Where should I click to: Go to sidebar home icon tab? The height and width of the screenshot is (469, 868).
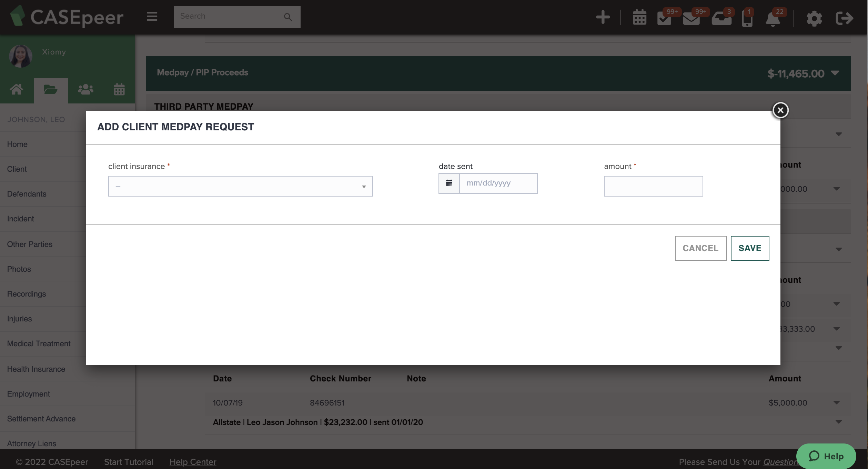(17, 90)
